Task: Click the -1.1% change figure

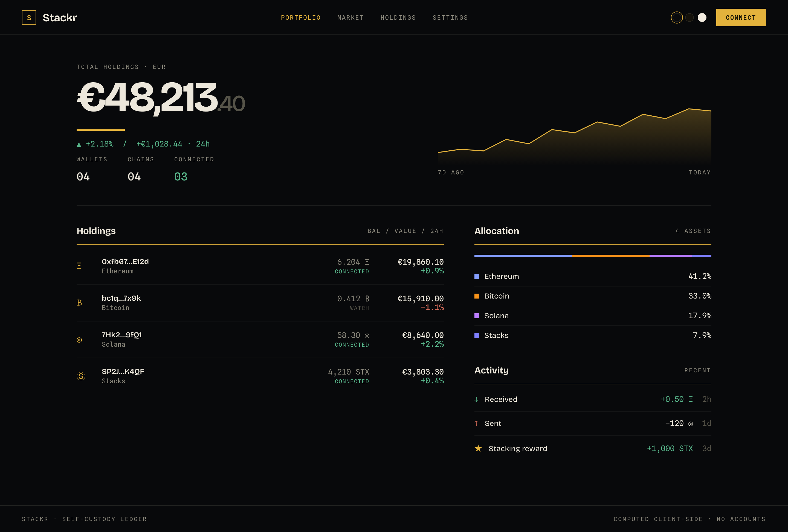Action: (x=432, y=307)
